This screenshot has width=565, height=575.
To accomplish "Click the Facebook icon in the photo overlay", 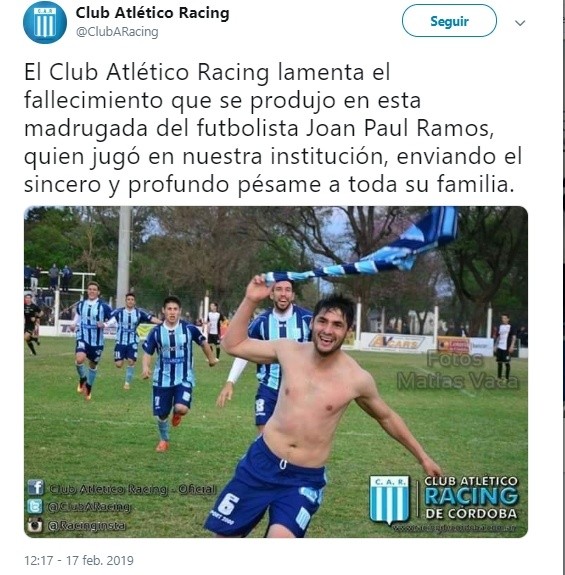I will click(36, 488).
